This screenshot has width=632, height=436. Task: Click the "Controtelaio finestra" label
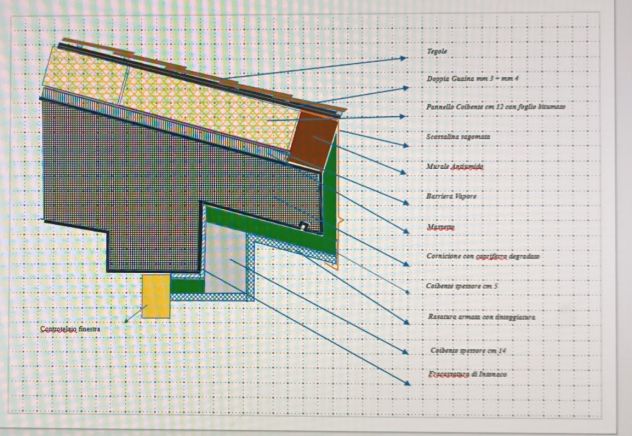pyautogui.click(x=70, y=329)
